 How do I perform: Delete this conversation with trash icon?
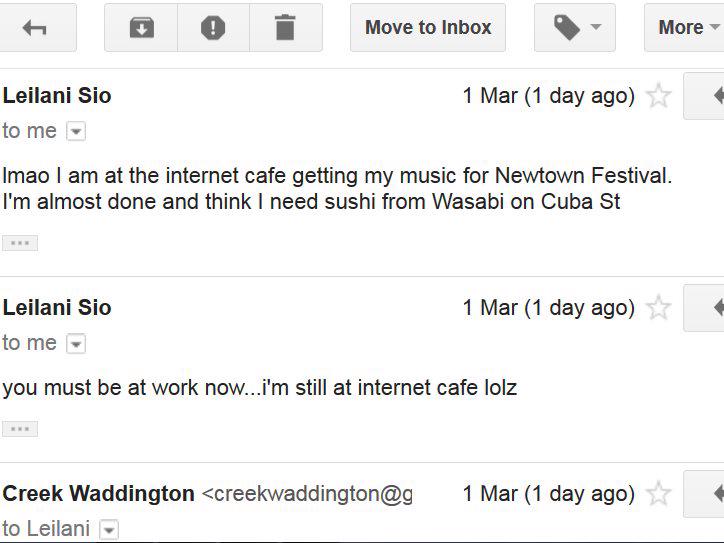pyautogui.click(x=285, y=28)
